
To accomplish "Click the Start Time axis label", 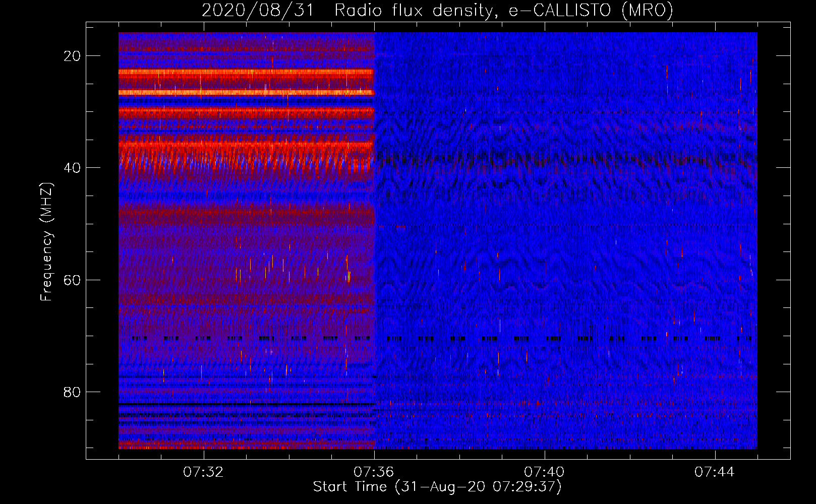I will click(x=437, y=487).
